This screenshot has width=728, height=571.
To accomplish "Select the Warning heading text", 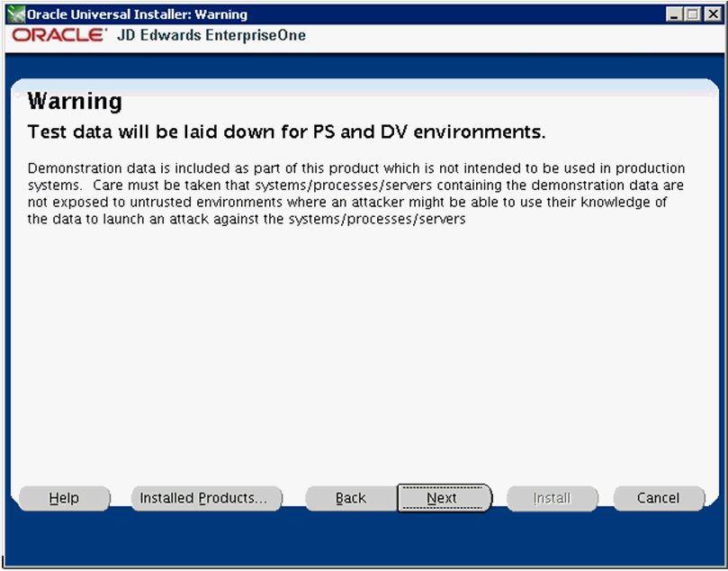I will pos(75,101).
